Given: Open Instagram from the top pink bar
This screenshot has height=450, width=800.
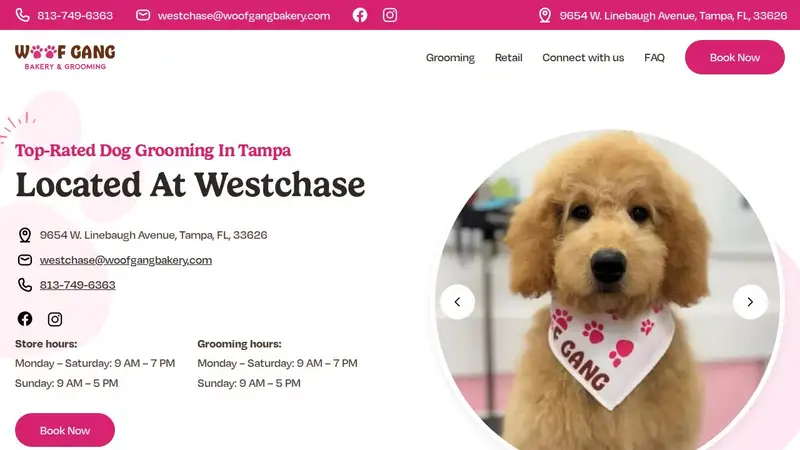Looking at the screenshot, I should (390, 15).
